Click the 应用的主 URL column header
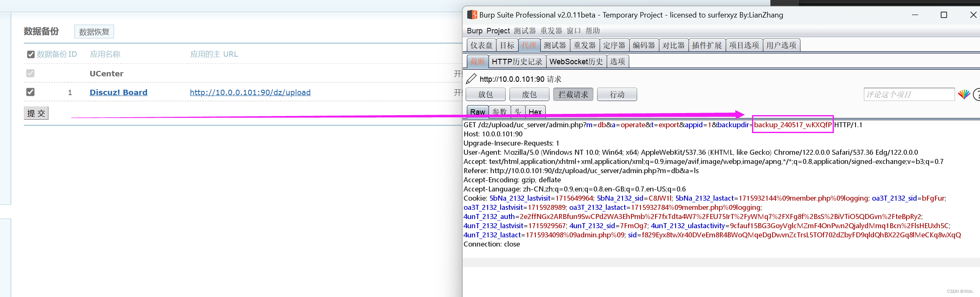980x297 pixels. click(214, 54)
